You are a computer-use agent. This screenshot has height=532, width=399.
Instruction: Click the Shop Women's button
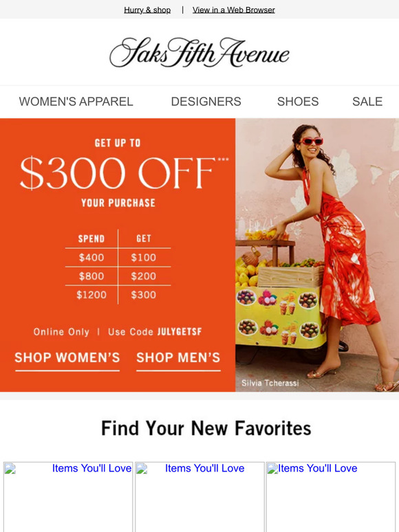point(67,360)
